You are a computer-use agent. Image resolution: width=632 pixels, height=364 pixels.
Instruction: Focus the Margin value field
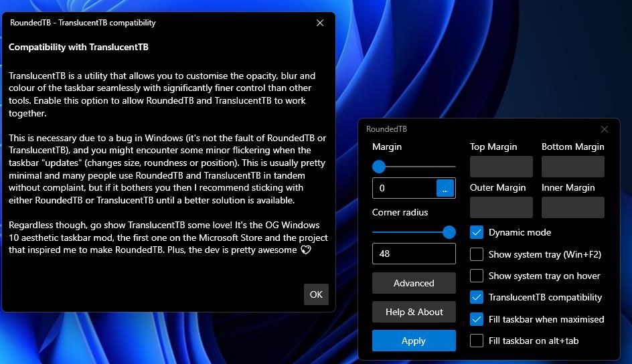click(404, 188)
